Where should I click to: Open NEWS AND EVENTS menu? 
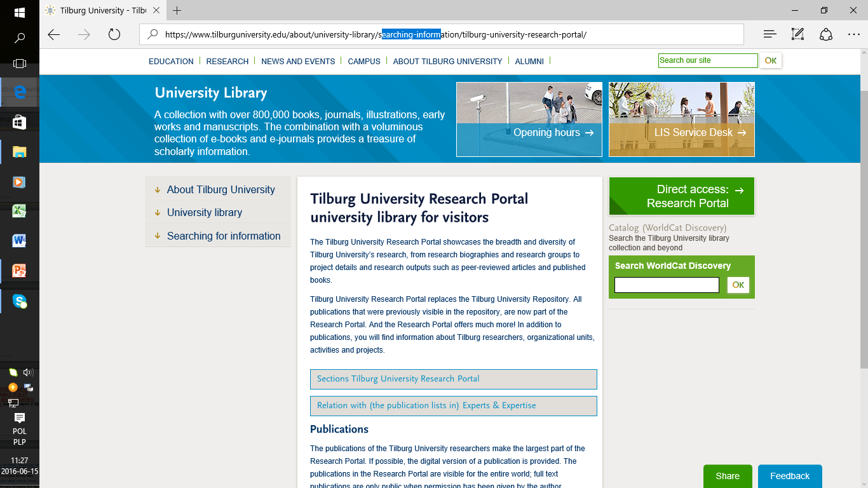(x=298, y=61)
